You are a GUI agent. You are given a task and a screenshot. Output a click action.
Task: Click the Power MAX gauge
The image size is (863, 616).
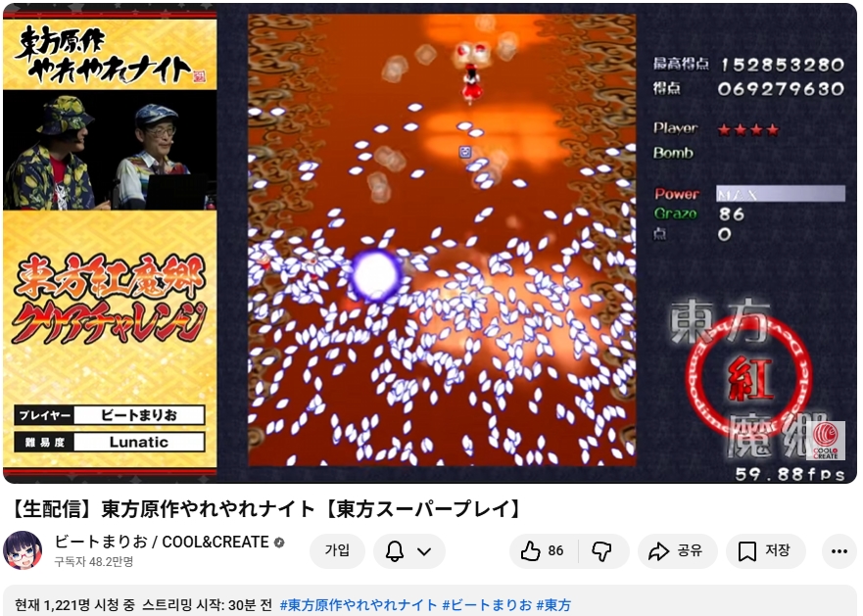(x=781, y=194)
